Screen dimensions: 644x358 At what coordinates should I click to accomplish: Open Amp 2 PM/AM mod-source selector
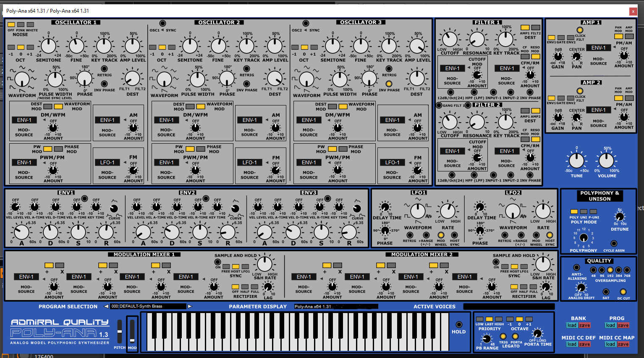[599, 110]
